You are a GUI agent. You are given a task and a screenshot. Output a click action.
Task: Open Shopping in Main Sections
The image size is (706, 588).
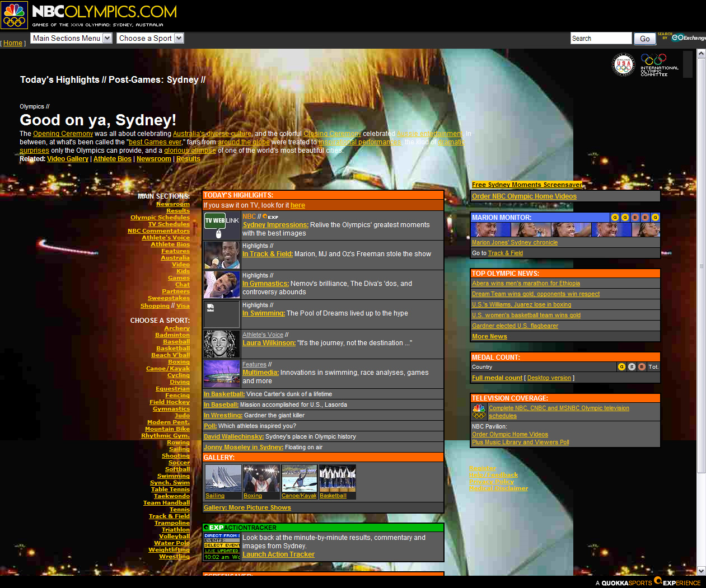click(155, 306)
